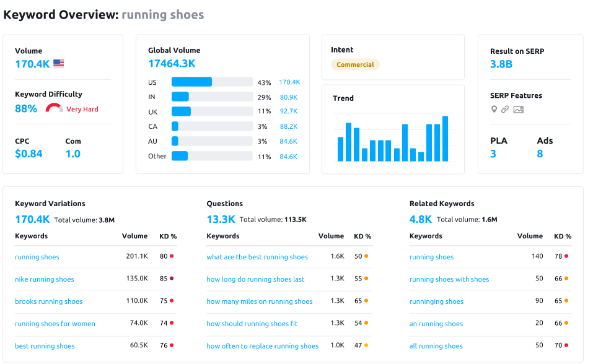Open the 'runninging shoes' related keyword
The width and height of the screenshot is (593, 364).
tap(436, 301)
